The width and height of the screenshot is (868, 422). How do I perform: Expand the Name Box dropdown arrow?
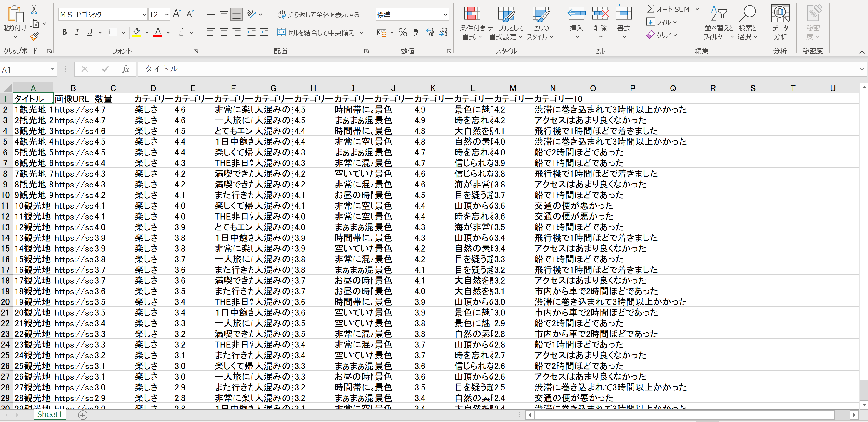[x=52, y=69]
